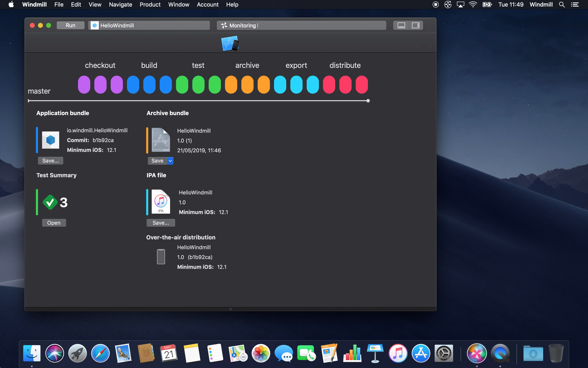Open the View menu

tap(95, 4)
